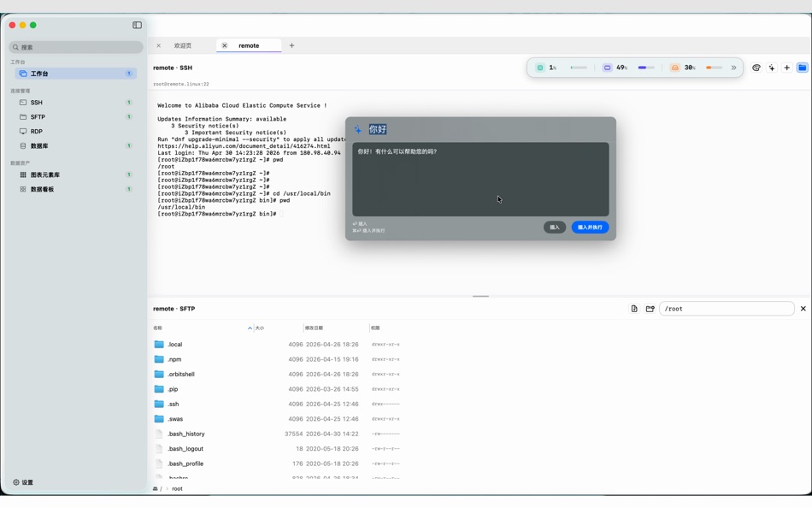Click the remote · SSH panel title
Viewport: 812px width, 508px height.
pyautogui.click(x=173, y=68)
